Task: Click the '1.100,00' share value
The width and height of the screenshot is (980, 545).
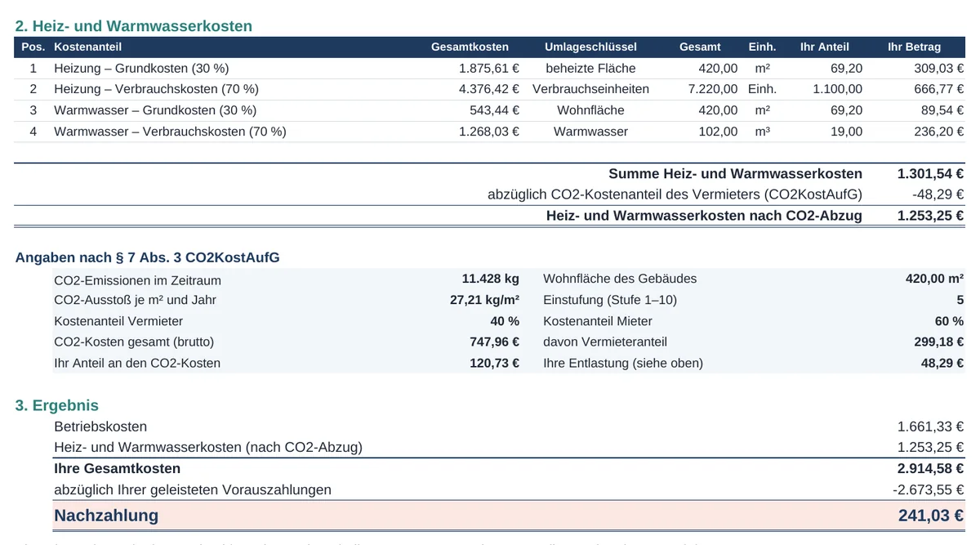Action: [837, 89]
